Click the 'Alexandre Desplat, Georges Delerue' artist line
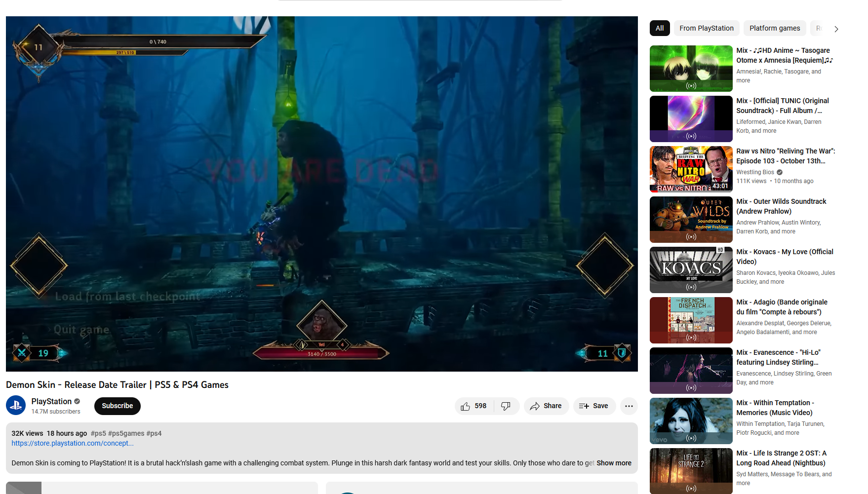Screen dimensions: 868x494 [x=784, y=328]
